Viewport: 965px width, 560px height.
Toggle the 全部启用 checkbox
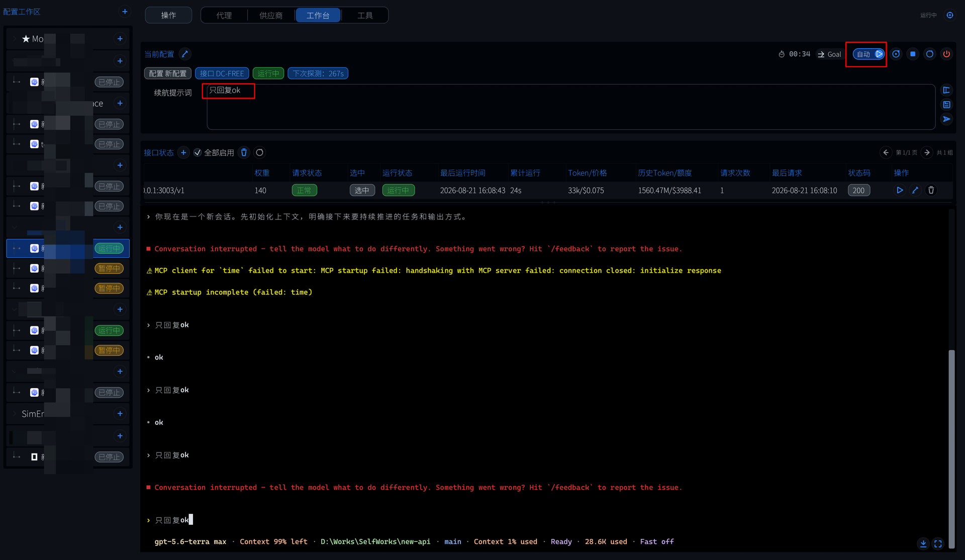(198, 153)
